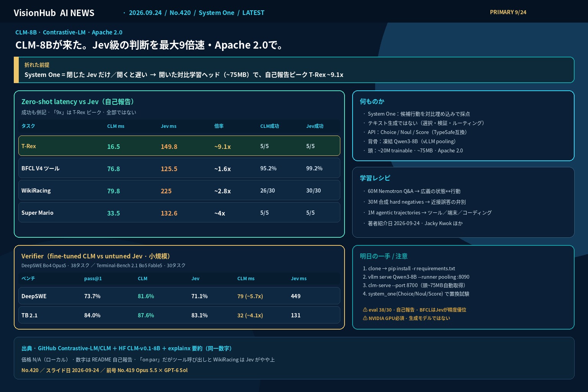
Task: Click the System One = 閉じた Jev だけ line
Action: click(184, 75)
